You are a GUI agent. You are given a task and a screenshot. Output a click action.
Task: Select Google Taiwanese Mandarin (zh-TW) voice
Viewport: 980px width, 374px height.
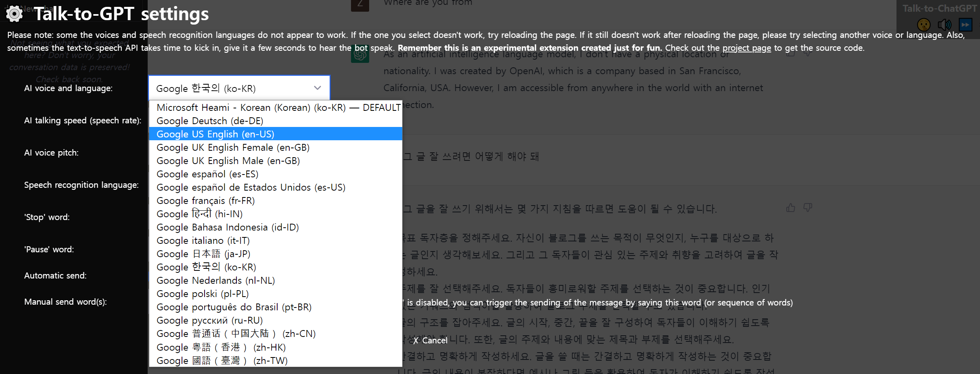pos(276,361)
